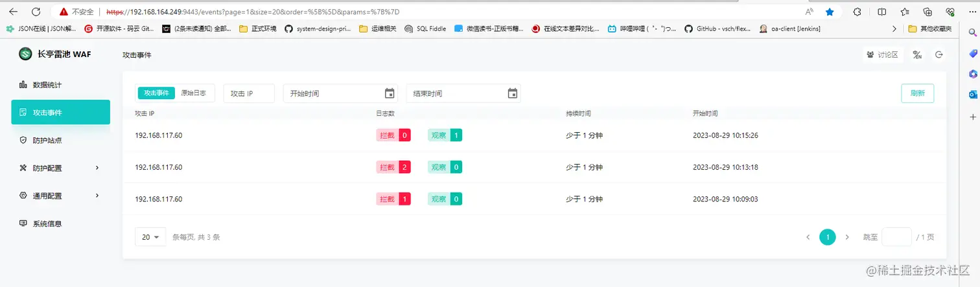Screen dimensions: 980x287
Task: Click the 数据统计 bar chart icon
Action: pyautogui.click(x=23, y=85)
